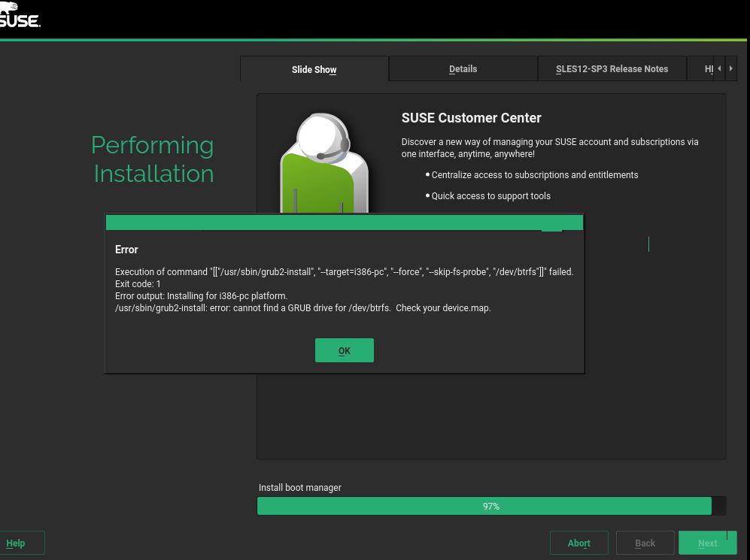Abort the installation

(x=578, y=543)
